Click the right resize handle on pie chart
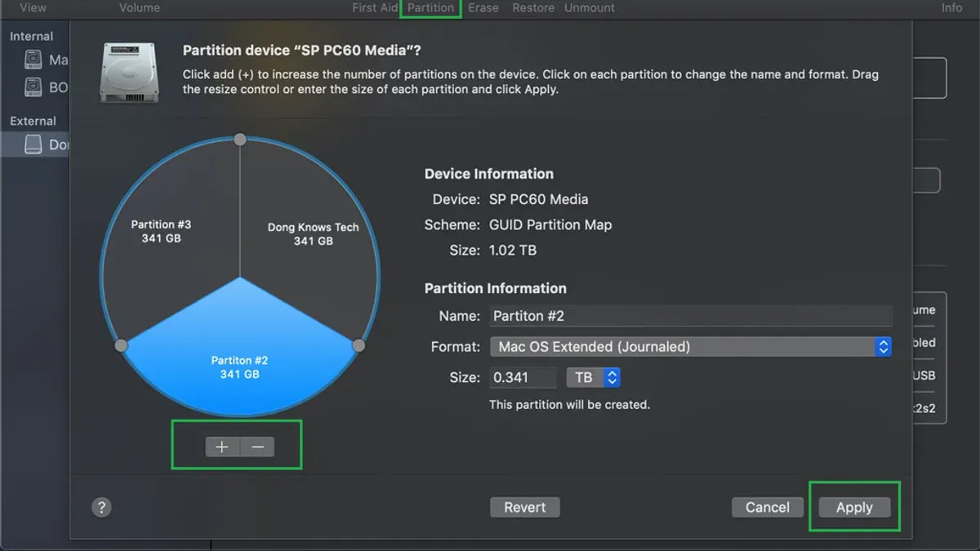Image resolution: width=980 pixels, height=551 pixels. pos(359,346)
